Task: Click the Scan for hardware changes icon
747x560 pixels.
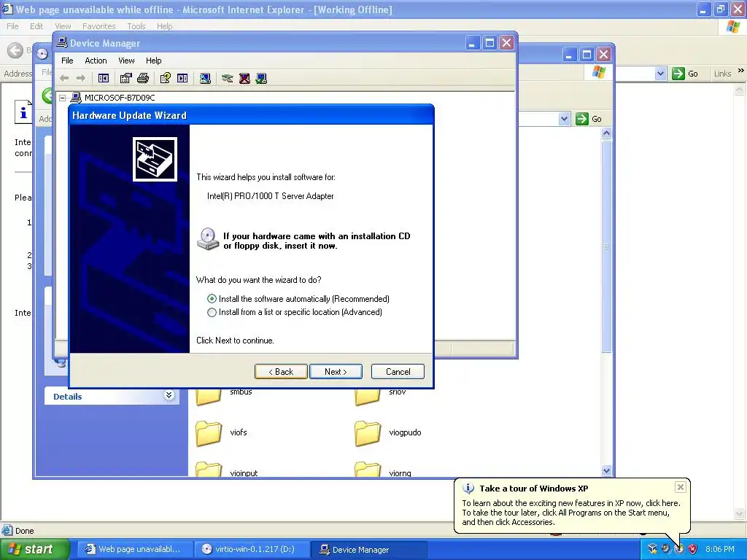Action: pos(205,78)
